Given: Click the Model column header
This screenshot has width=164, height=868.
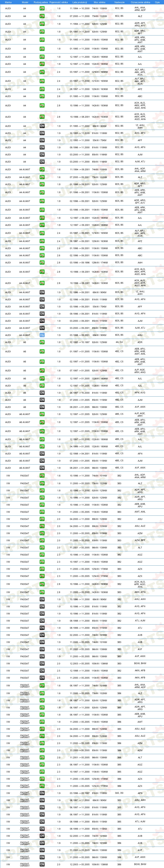Looking at the screenshot, I should (x=25, y=2).
